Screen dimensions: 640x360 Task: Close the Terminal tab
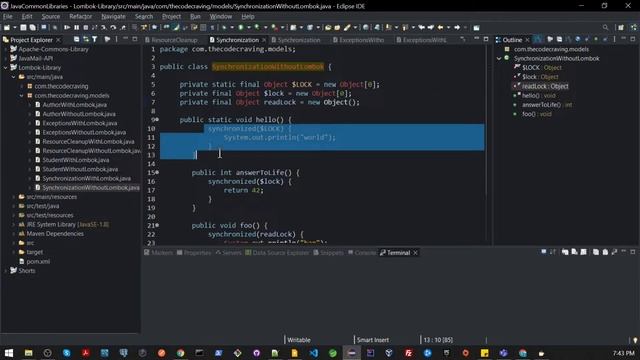(x=416, y=253)
